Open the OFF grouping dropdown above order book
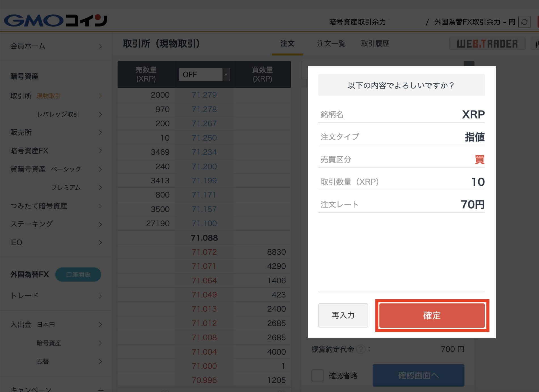 (204, 74)
